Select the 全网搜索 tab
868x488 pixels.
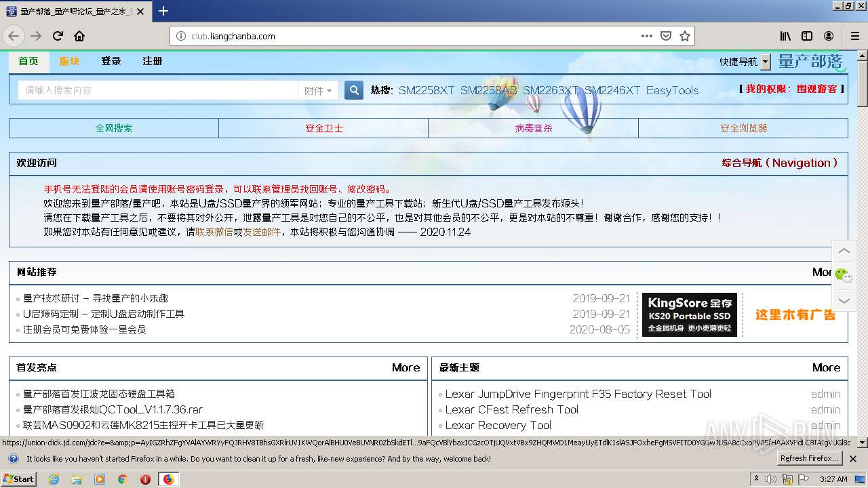pyautogui.click(x=114, y=128)
